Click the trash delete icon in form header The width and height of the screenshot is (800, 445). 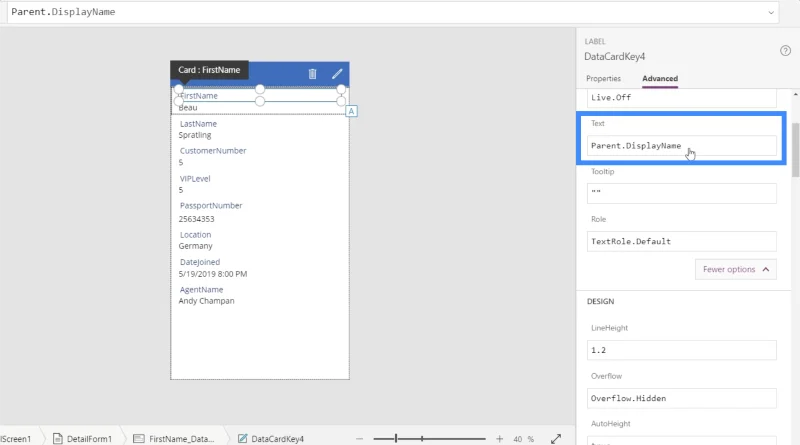(312, 74)
